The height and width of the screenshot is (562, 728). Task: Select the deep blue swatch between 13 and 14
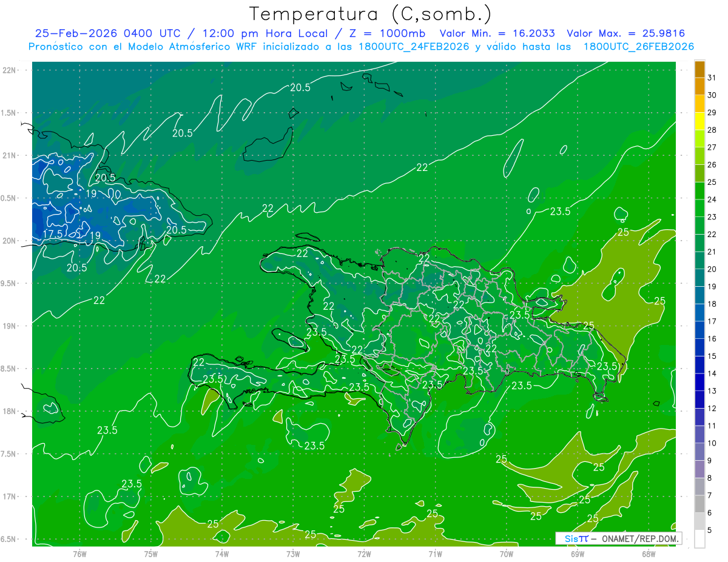click(699, 382)
